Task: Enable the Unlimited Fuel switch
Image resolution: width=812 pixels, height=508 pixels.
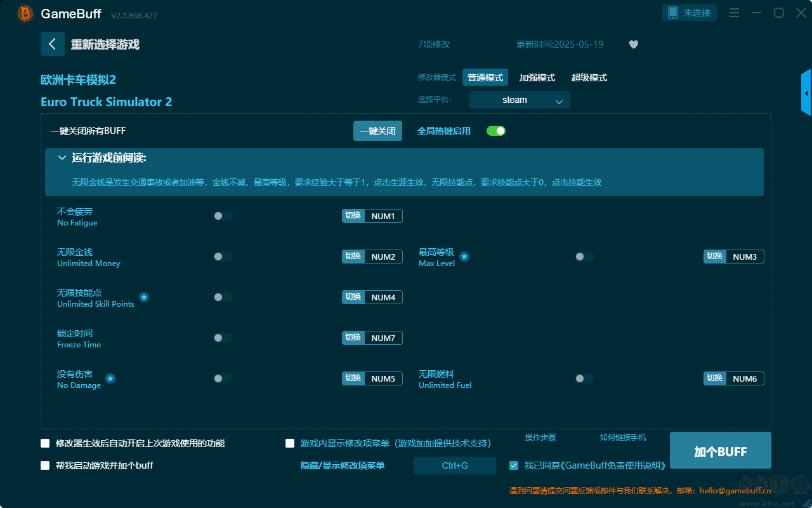Action: [x=584, y=378]
